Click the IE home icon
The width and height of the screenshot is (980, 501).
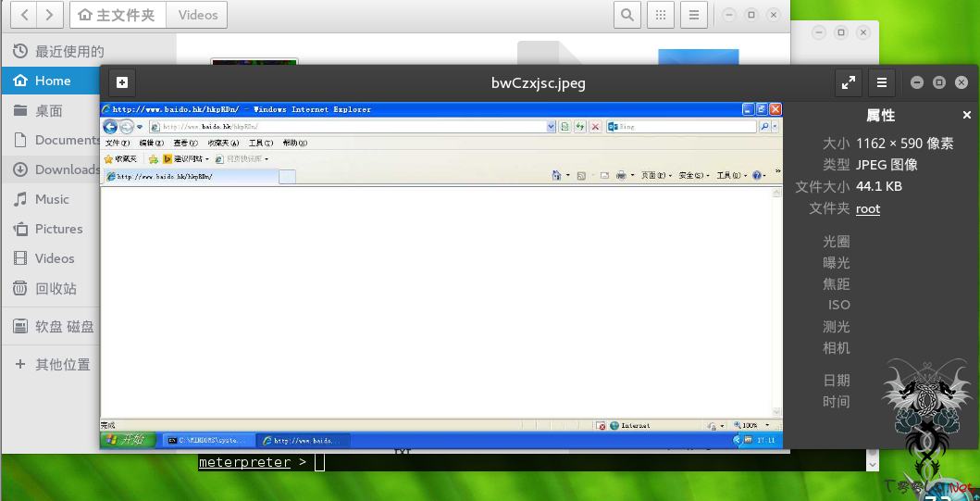[557, 176]
